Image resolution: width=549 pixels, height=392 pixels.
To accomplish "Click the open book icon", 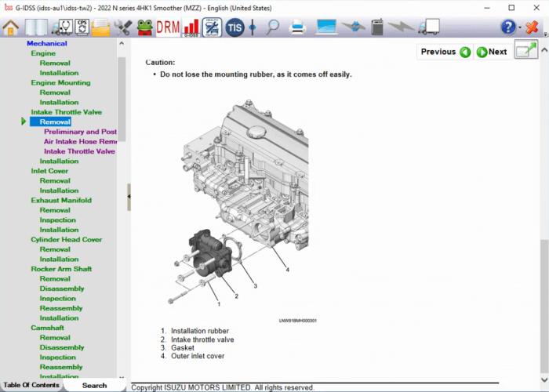I will click(x=36, y=27).
